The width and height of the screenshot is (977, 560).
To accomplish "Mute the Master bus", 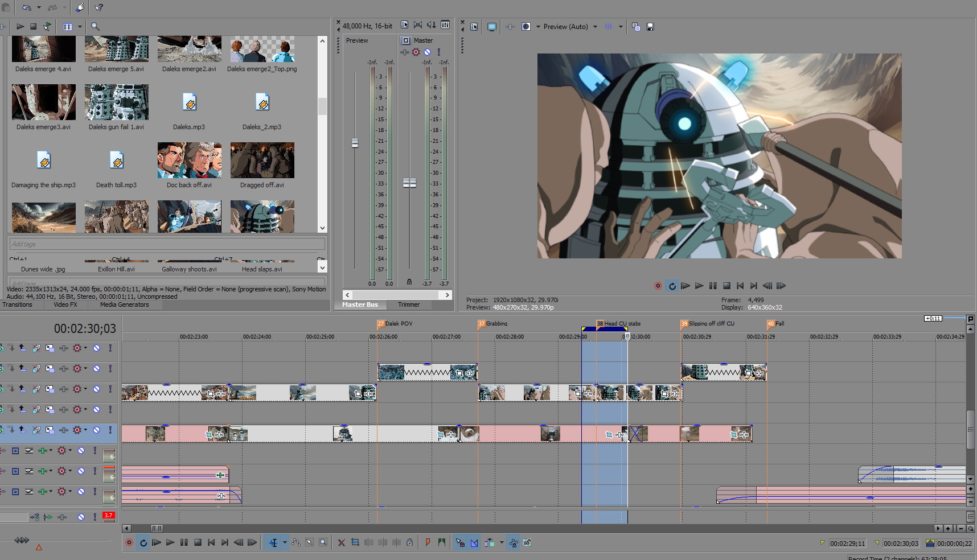I will tap(428, 52).
